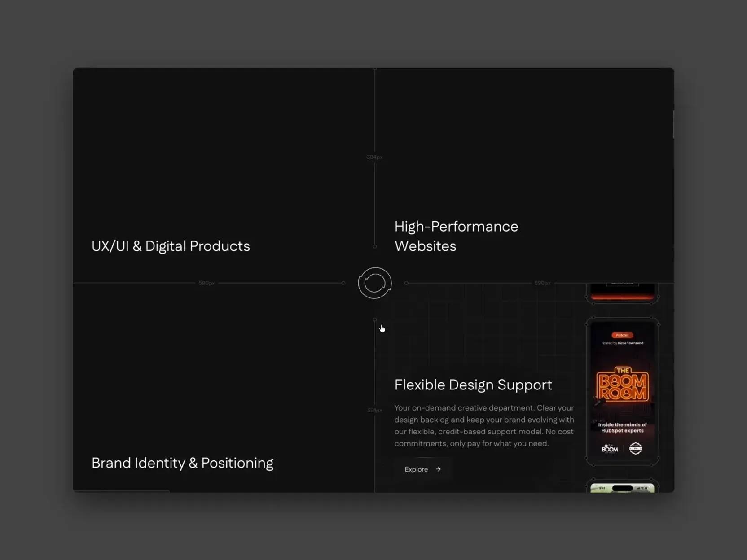Click the red Podcast badge on the phone mockup
This screenshot has height=560, width=747.
[x=622, y=335]
